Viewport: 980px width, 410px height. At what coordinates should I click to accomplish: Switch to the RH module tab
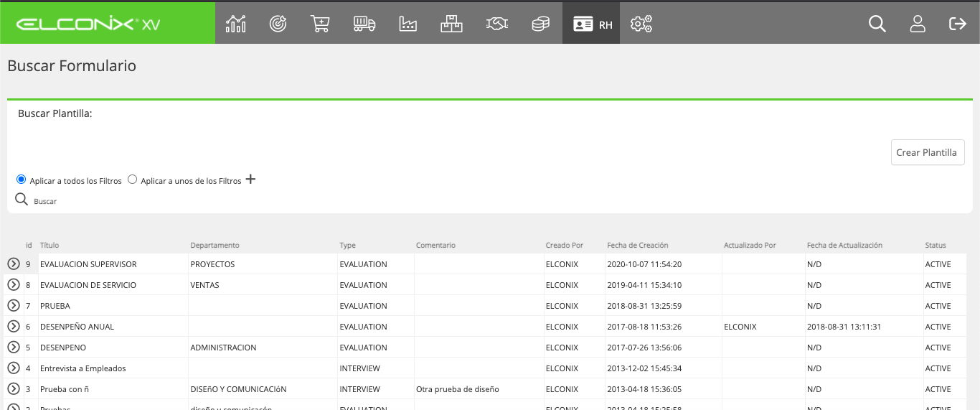coord(591,24)
